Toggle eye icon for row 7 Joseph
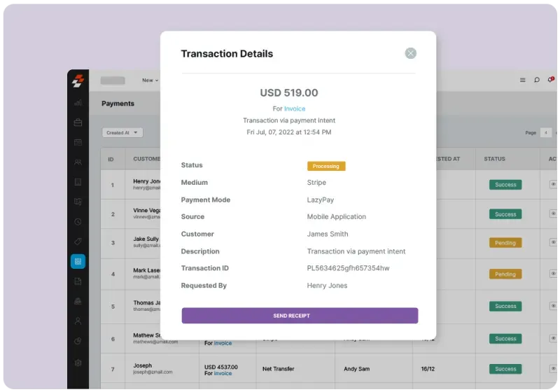The width and height of the screenshot is (560, 392). point(553,368)
